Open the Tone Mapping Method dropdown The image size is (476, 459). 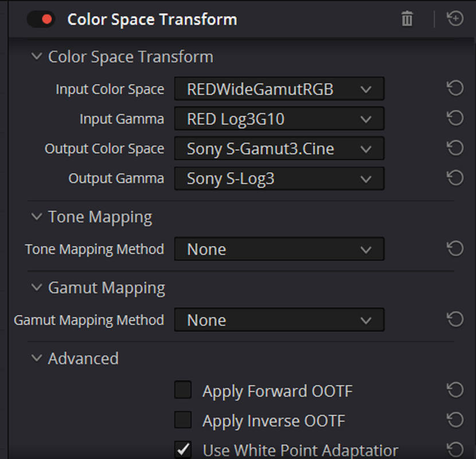click(x=279, y=249)
